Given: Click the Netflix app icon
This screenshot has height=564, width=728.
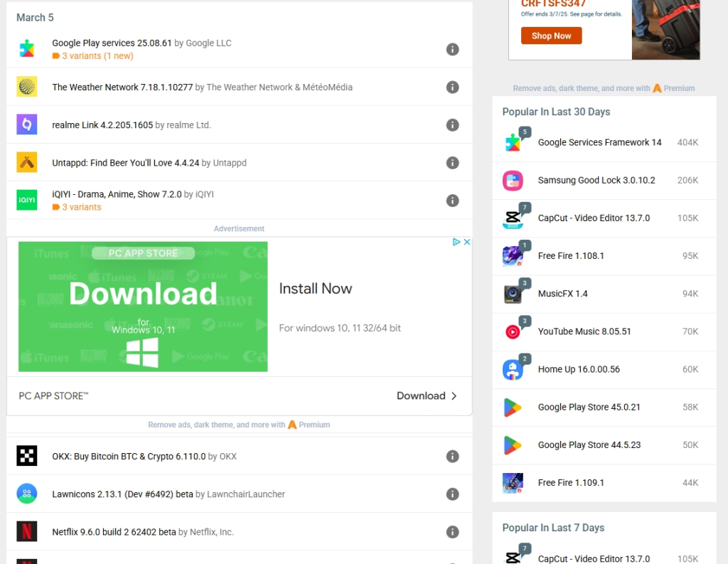Looking at the screenshot, I should tap(27, 531).
